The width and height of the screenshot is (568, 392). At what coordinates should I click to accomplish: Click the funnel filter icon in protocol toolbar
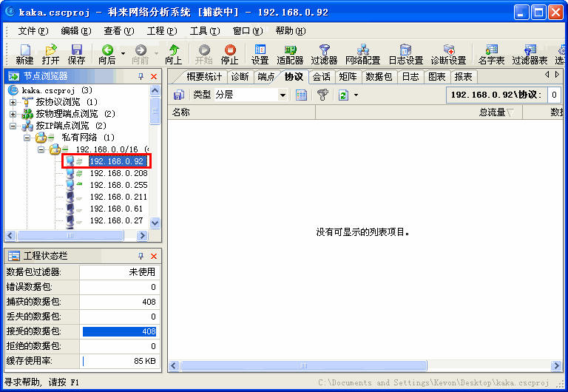click(322, 95)
